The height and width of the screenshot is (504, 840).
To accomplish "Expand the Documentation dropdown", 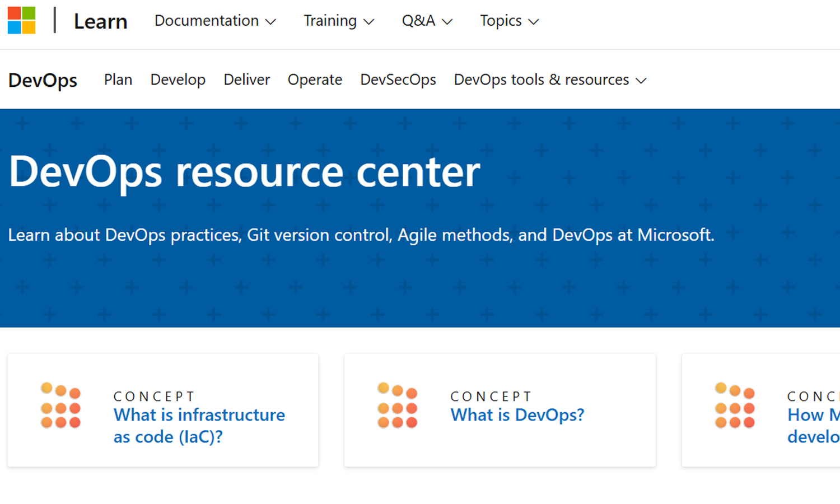I will pos(215,21).
